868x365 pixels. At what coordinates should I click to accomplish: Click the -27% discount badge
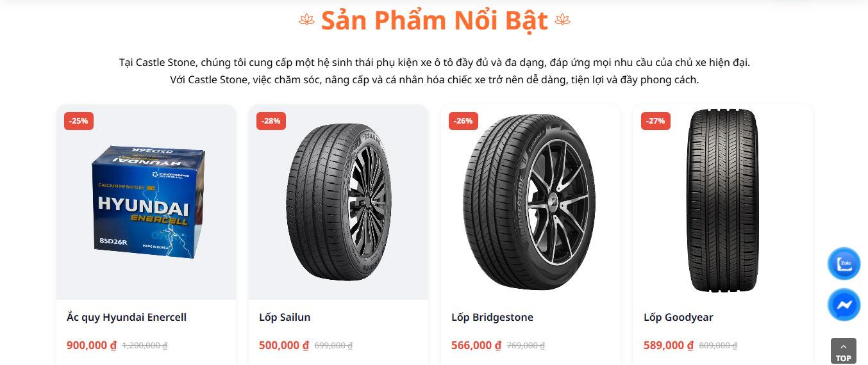point(655,121)
